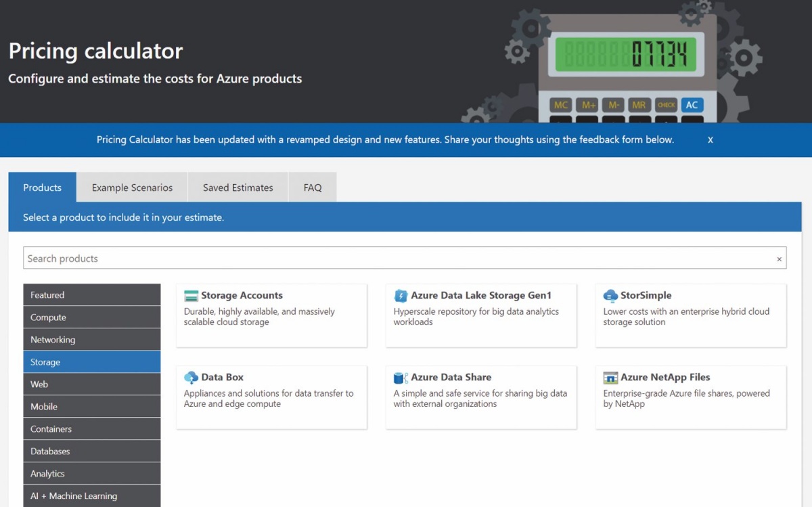Select the Networking category

[x=92, y=340]
